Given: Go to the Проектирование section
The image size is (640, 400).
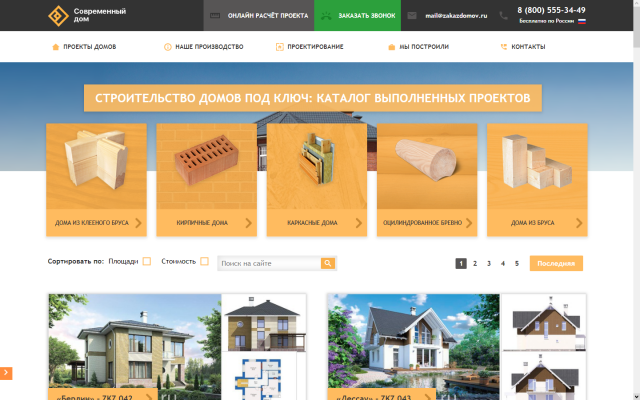Looking at the screenshot, I should coord(315,47).
